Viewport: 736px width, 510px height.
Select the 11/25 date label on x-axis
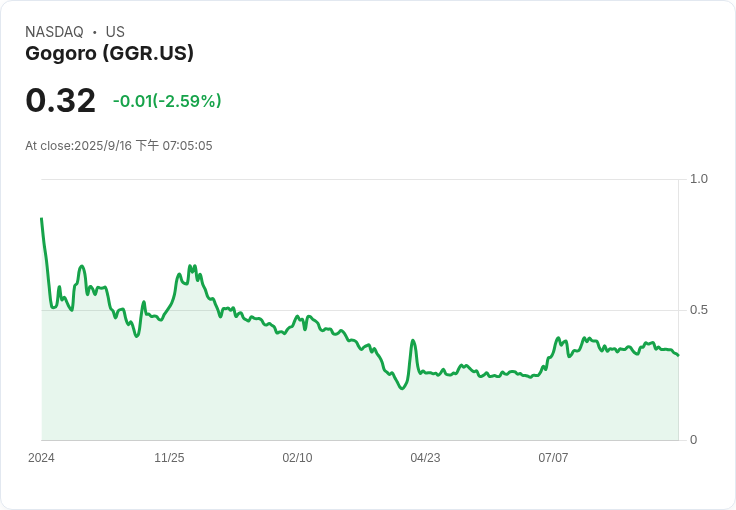coord(169,458)
